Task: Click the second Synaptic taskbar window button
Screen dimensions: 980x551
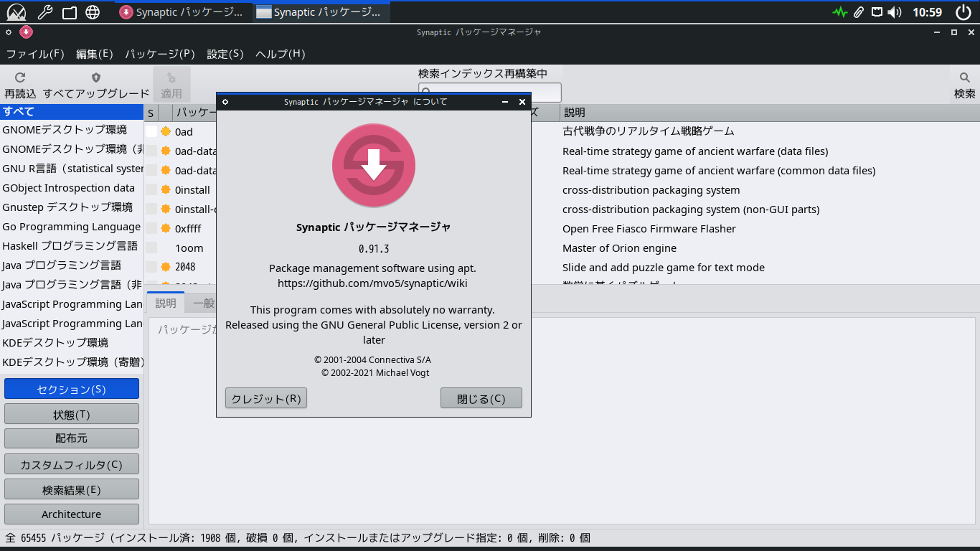Action: point(321,12)
